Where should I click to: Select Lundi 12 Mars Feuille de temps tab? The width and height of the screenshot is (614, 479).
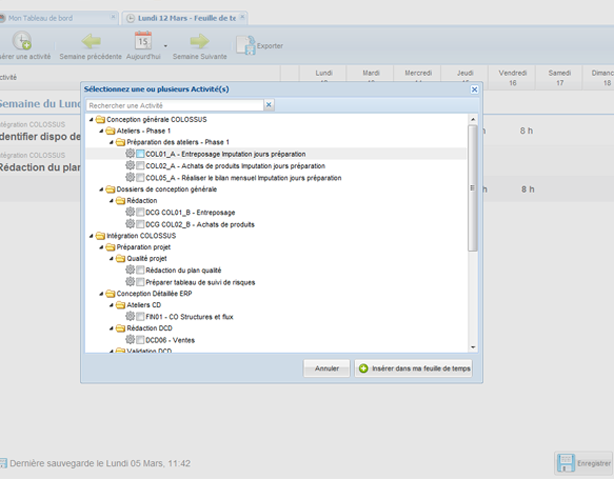(x=184, y=18)
